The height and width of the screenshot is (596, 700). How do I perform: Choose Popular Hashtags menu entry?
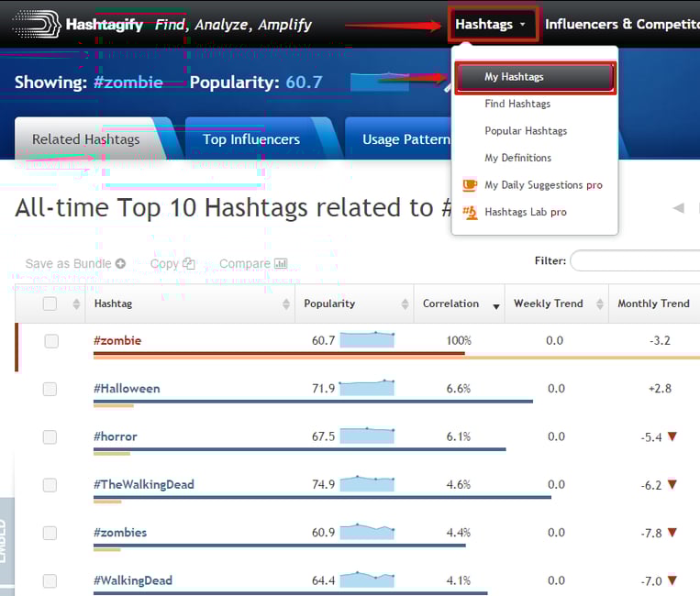[526, 131]
